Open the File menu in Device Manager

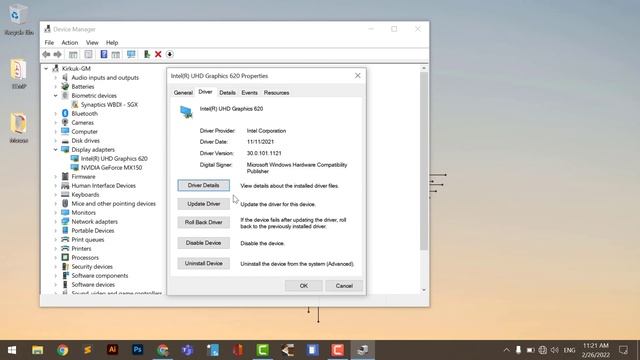[49, 42]
